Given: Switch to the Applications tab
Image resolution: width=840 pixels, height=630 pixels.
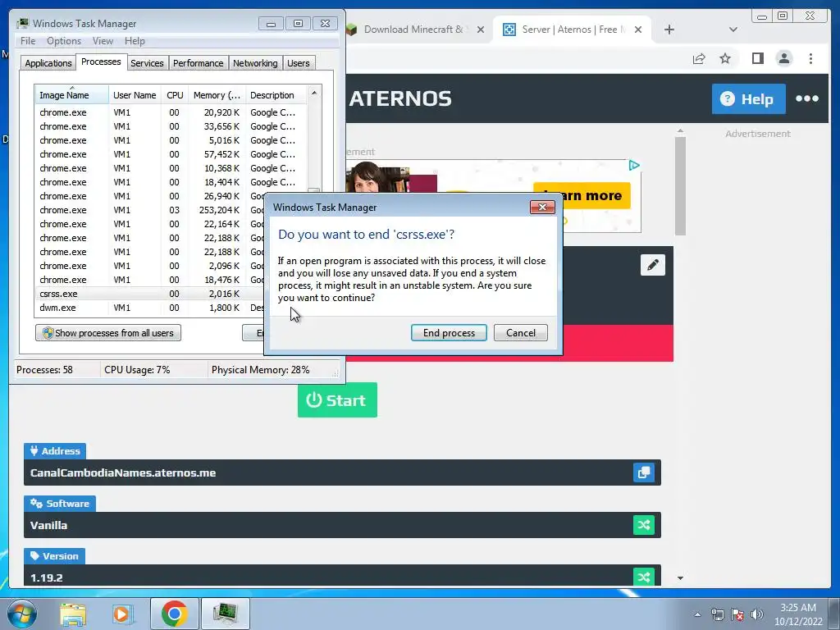Looking at the screenshot, I should 48,63.
